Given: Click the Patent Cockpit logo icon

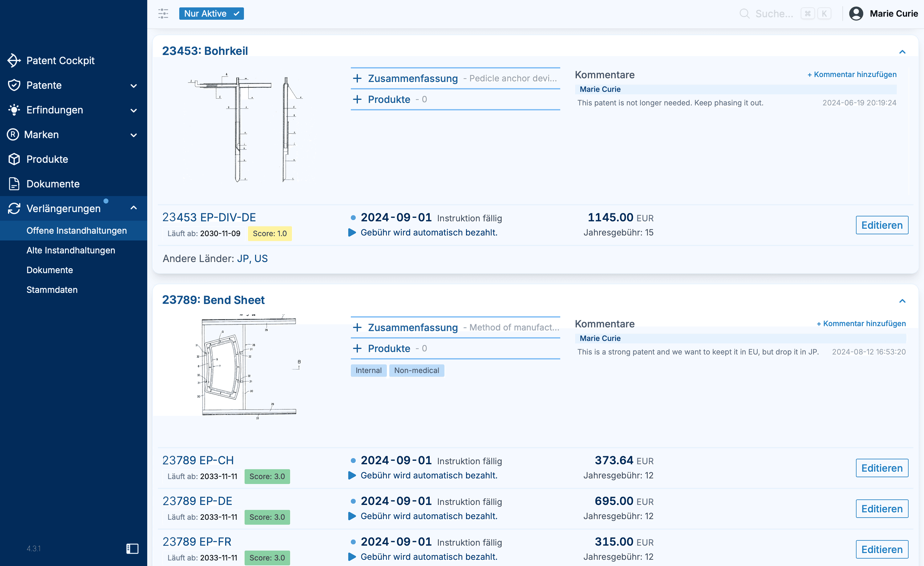Looking at the screenshot, I should tap(14, 60).
